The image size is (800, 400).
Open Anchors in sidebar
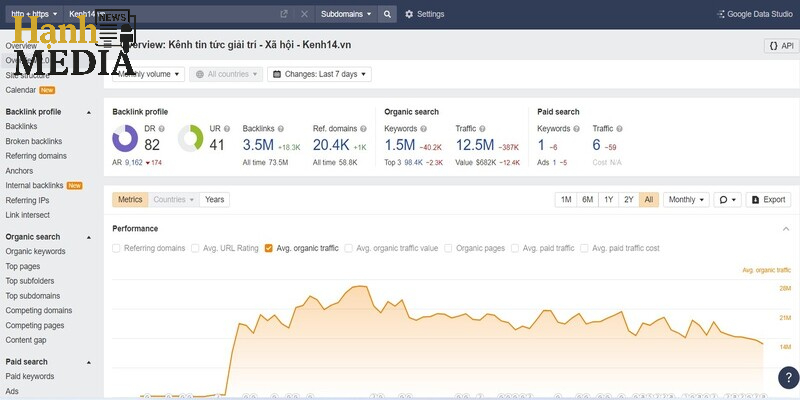(19, 171)
